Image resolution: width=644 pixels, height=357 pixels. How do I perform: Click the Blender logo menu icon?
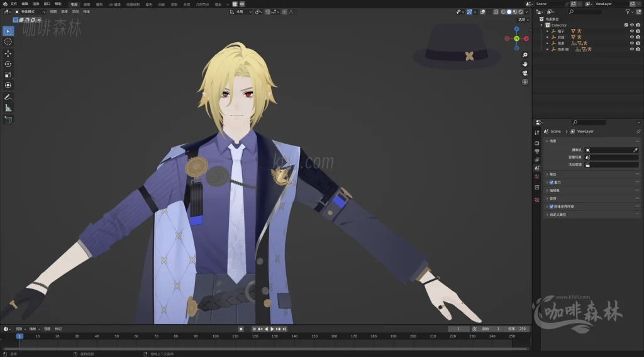(x=5, y=4)
